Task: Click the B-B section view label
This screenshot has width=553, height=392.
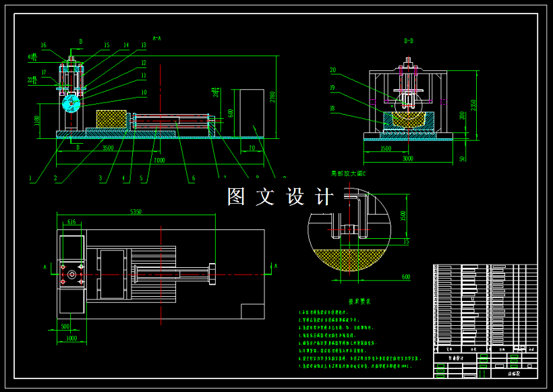Action: (x=409, y=41)
